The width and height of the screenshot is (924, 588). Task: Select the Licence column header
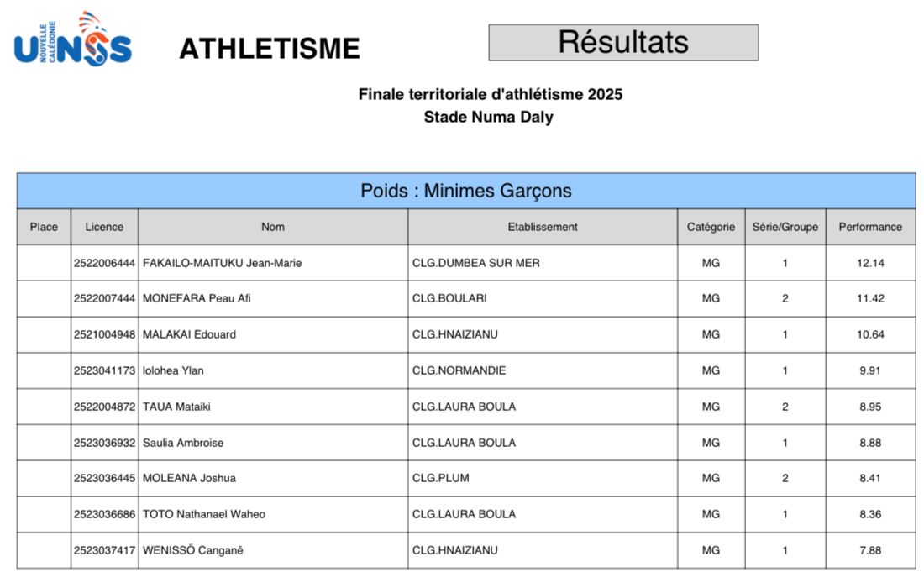(x=104, y=227)
